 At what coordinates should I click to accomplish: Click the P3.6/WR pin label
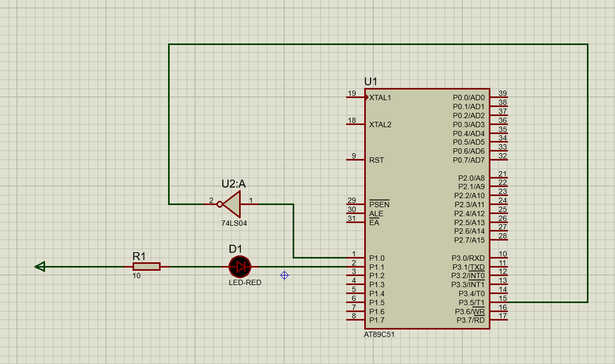click(470, 312)
